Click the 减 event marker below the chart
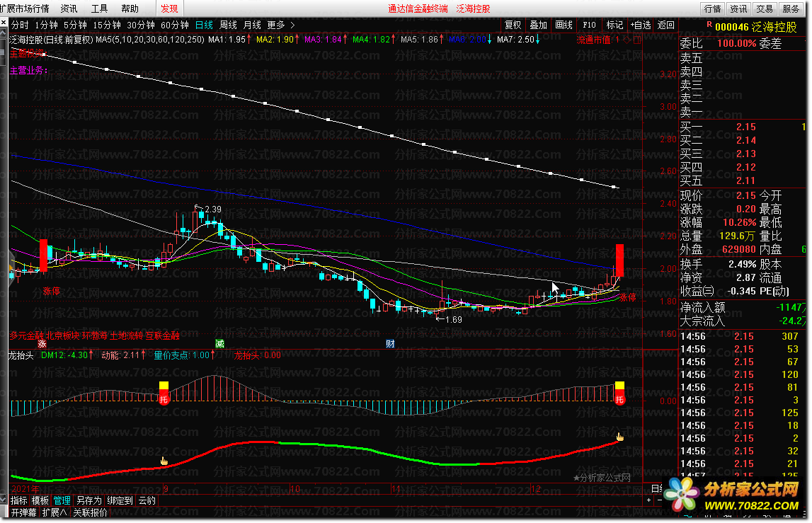 [219, 344]
